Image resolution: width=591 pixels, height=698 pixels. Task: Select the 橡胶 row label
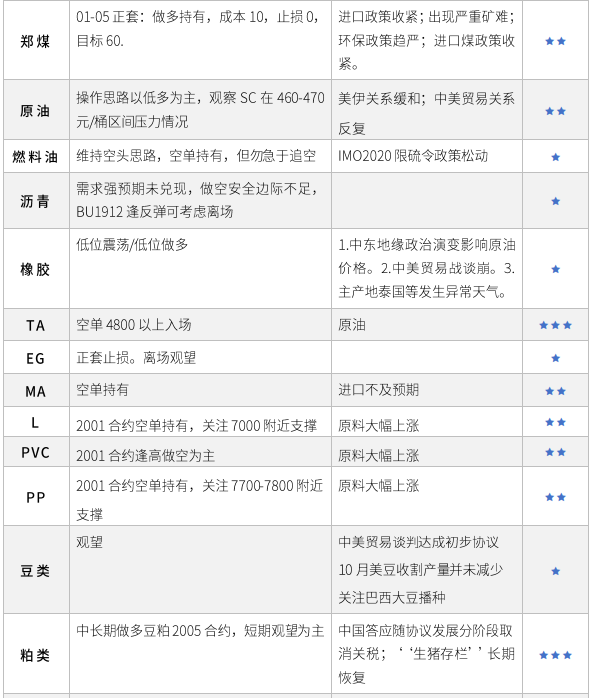point(35,270)
